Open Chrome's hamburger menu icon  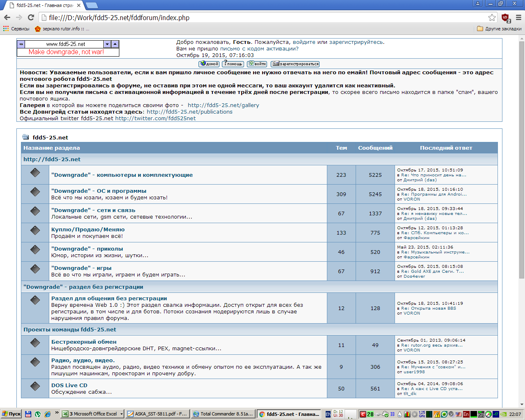click(518, 18)
